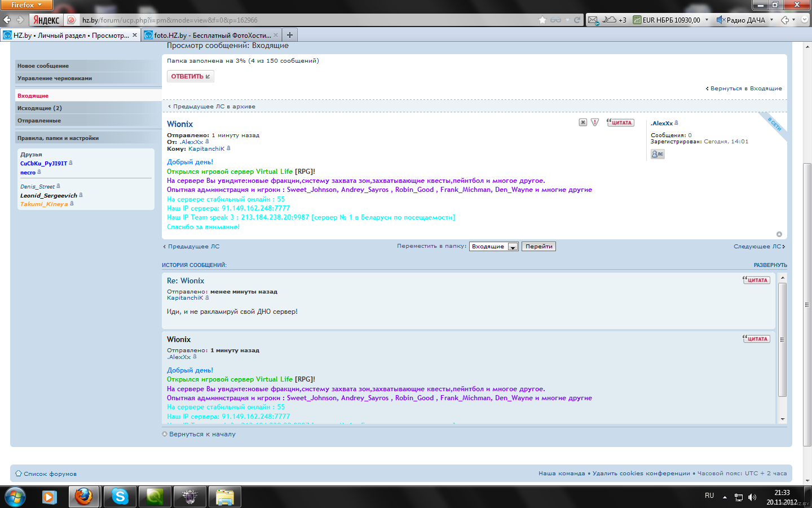Bookmark the page with star icon
The width and height of the screenshot is (812, 508).
[542, 20]
